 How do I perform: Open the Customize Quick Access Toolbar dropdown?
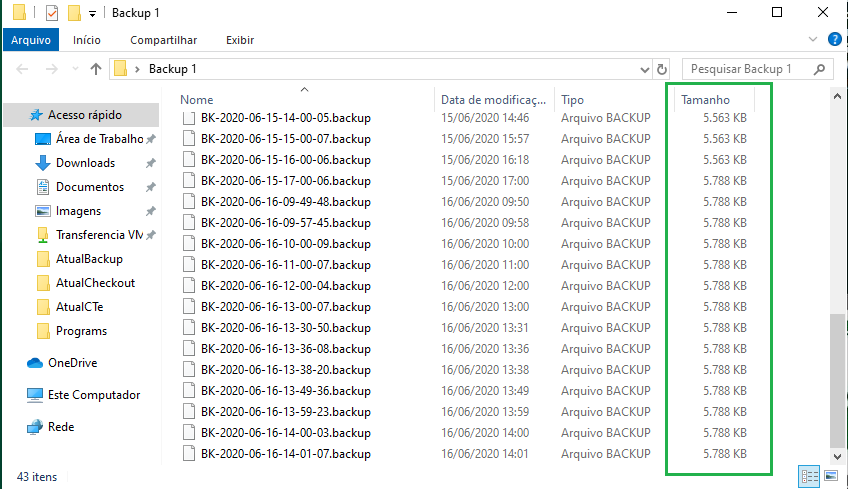click(93, 14)
